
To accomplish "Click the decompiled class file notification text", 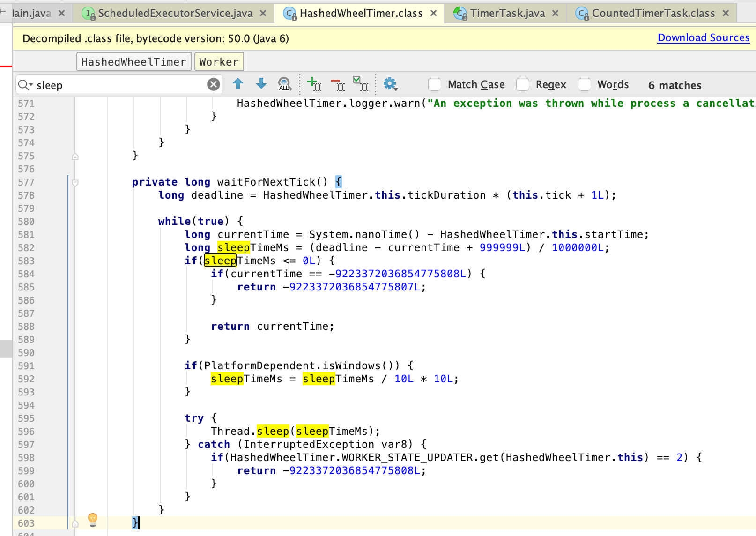I will click(x=156, y=39).
